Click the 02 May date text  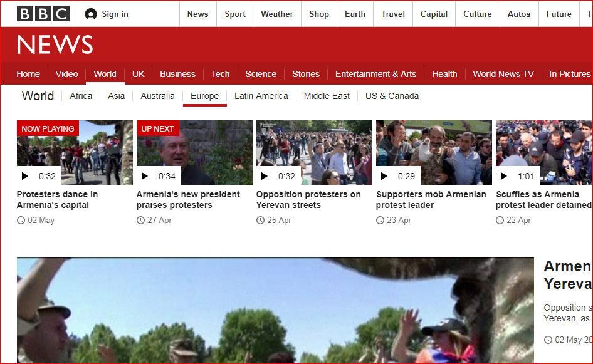click(41, 220)
